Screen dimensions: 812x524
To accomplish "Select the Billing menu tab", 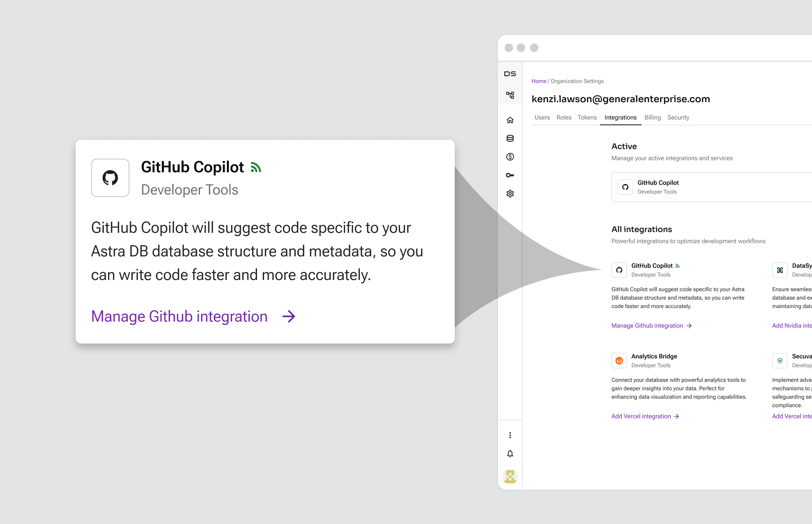I will pos(652,117).
